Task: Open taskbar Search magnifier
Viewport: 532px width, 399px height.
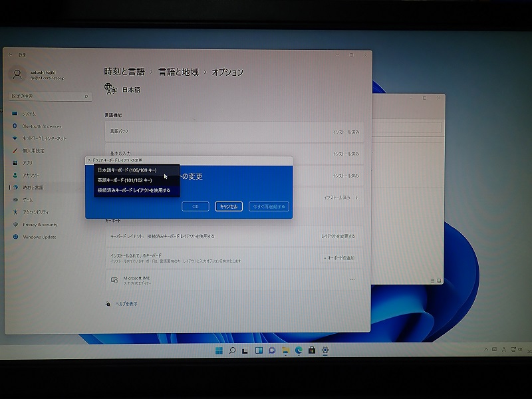Action: pyautogui.click(x=232, y=350)
